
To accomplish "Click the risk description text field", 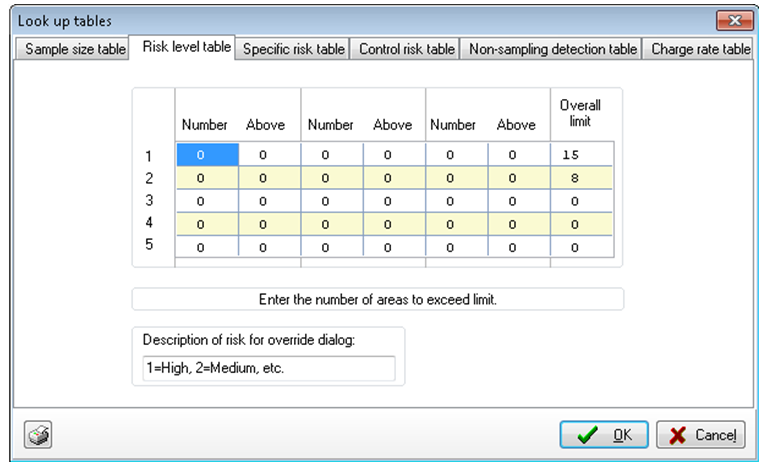I will 269,368.
